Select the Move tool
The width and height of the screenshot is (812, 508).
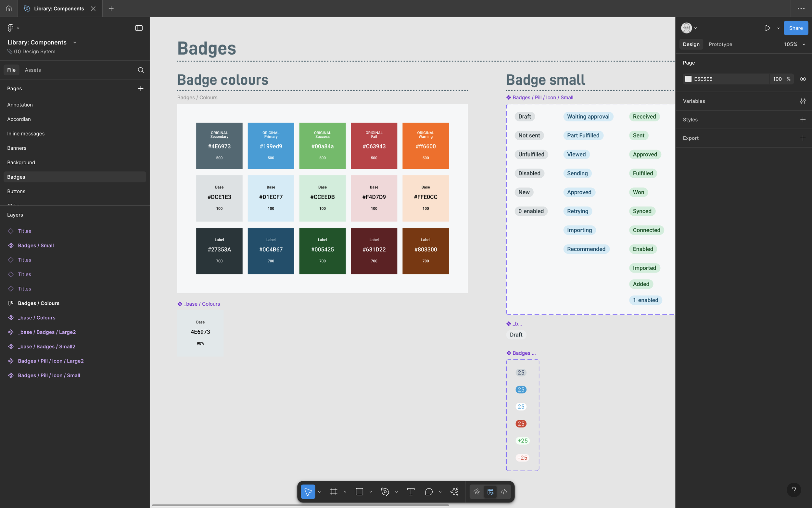pyautogui.click(x=308, y=491)
